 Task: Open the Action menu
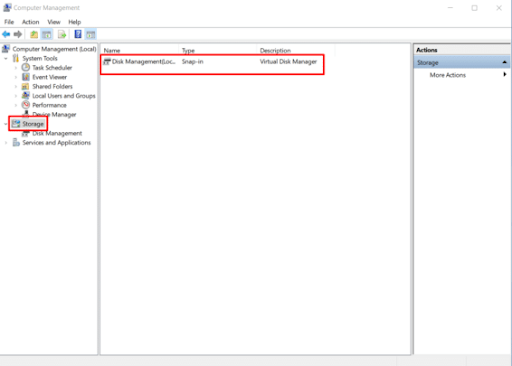pyautogui.click(x=30, y=22)
